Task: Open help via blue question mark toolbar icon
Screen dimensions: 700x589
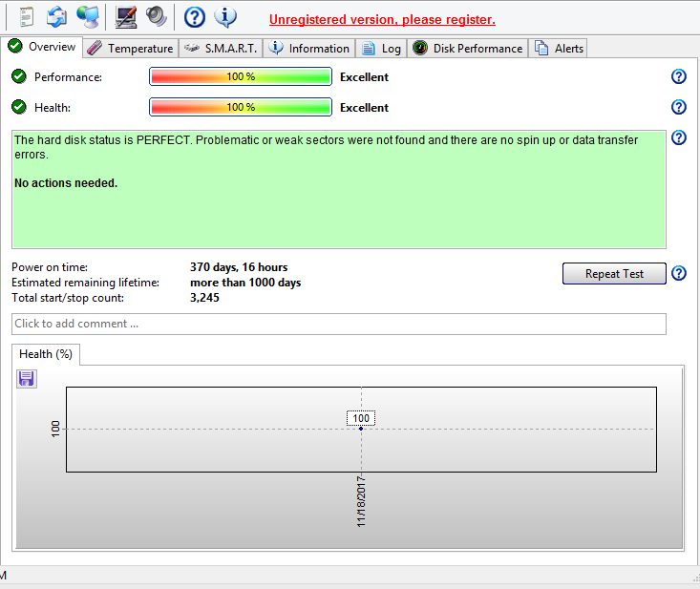Action: [x=195, y=17]
